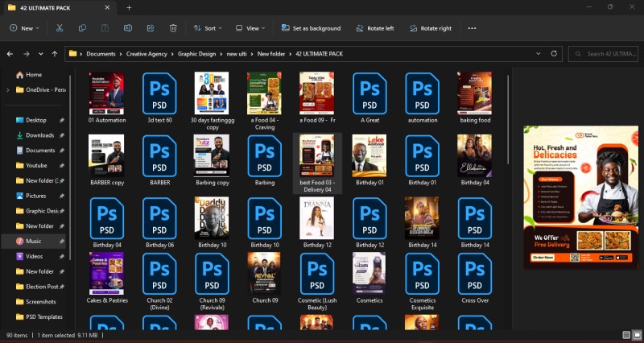
Task: Close the 42 ULTIMATE PACK tab
Action: tap(107, 8)
